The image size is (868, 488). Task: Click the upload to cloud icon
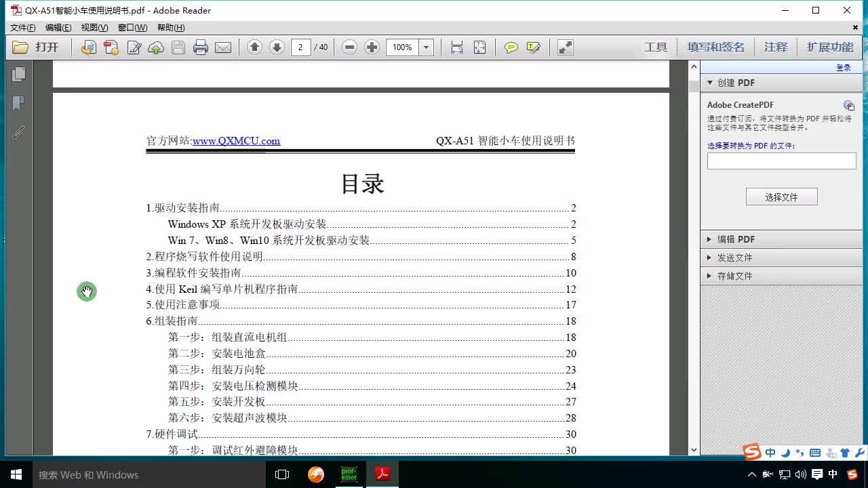click(x=156, y=47)
